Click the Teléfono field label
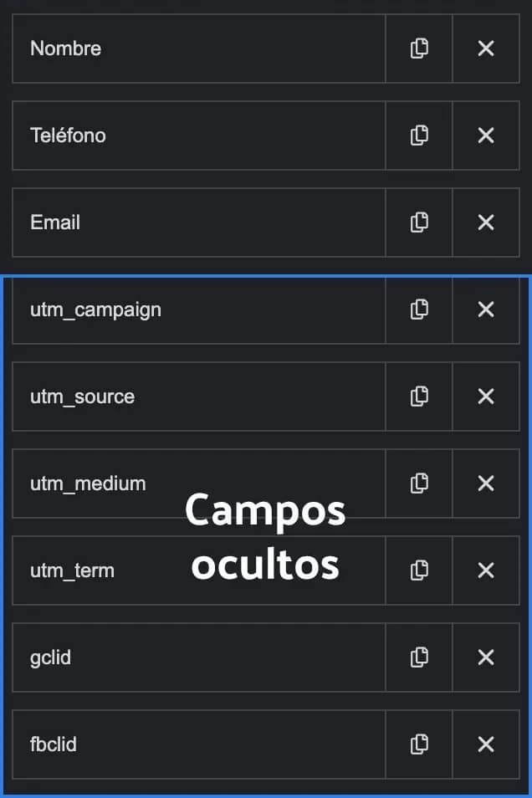Screen dimensions: 532x798 [69, 136]
